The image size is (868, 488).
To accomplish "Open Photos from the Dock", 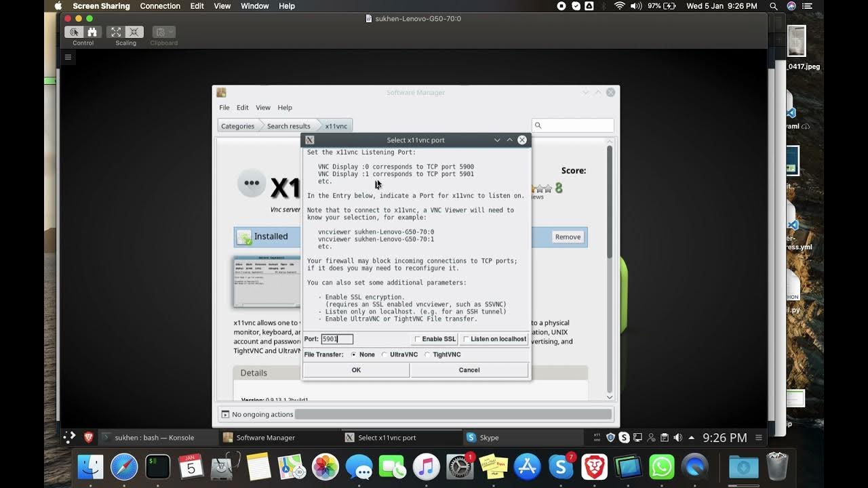I will pos(325,466).
